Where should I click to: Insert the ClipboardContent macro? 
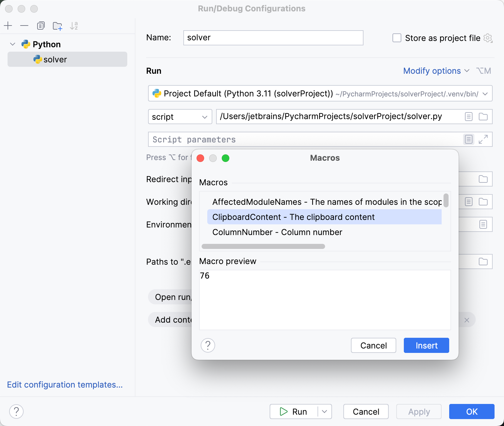tap(426, 345)
